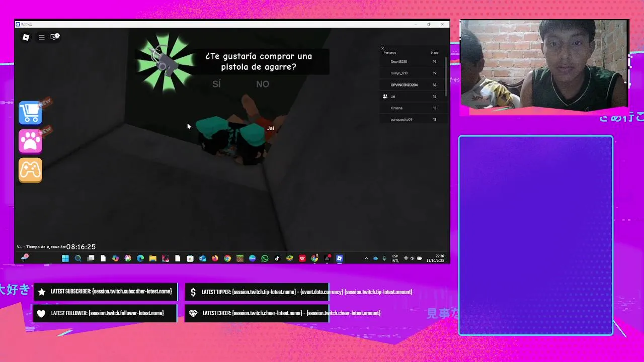Open TikTok from the taskbar
This screenshot has height=362, width=644.
[x=277, y=258]
